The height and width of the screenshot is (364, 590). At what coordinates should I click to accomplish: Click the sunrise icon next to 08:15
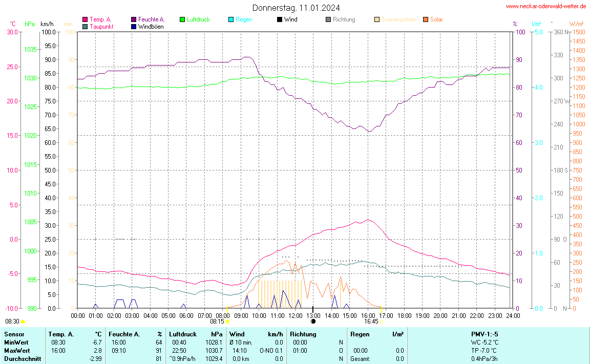pos(227,322)
